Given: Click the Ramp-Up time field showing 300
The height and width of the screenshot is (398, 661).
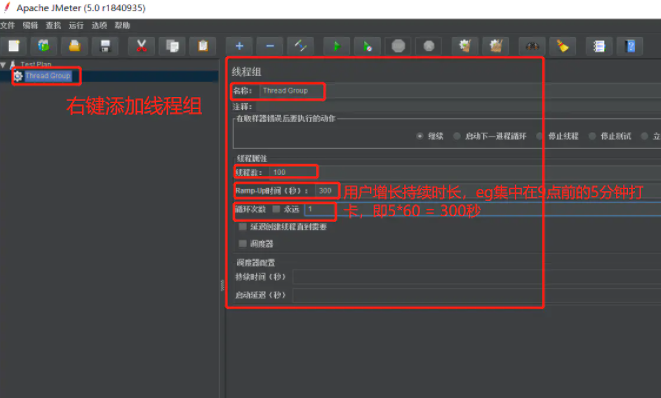Looking at the screenshot, I should (x=488, y=191).
